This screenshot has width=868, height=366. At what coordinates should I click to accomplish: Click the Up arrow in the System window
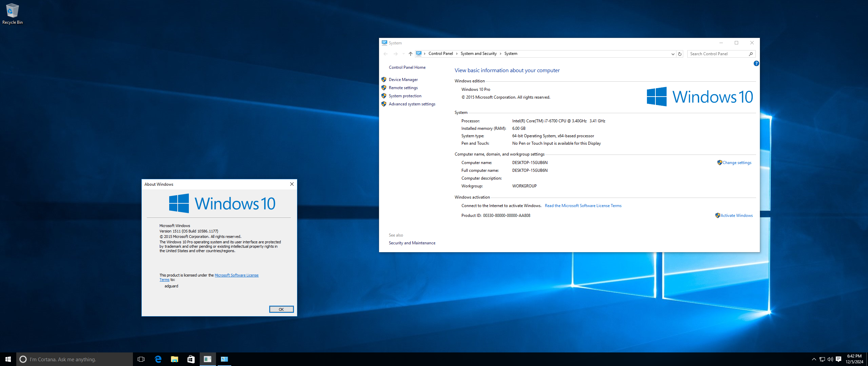pos(410,54)
